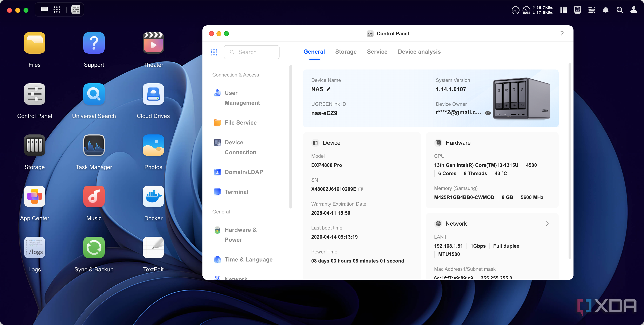Open the Cloud Drives icon
Viewport: 644px width, 325px height.
[153, 94]
